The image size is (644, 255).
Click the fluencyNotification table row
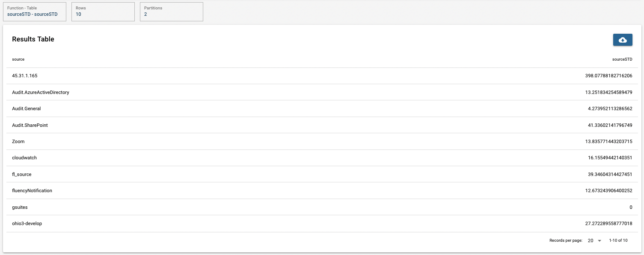(x=322, y=191)
